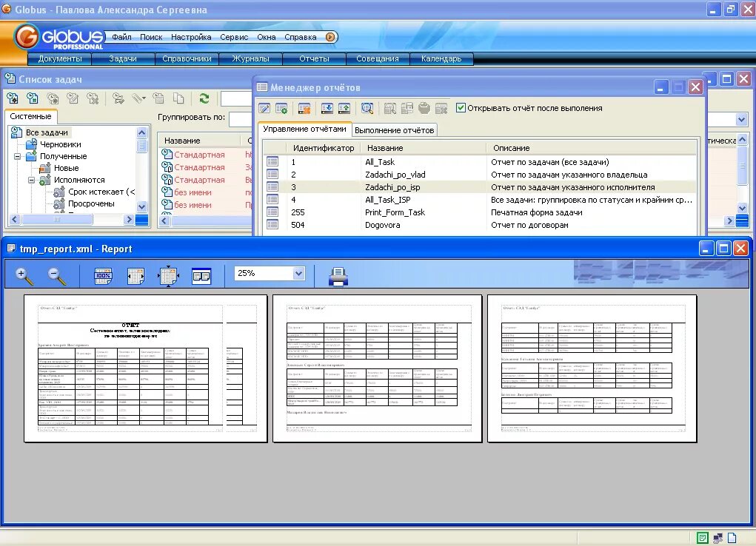Image resolution: width=756 pixels, height=546 pixels.
Task: Click the green status bar icon
Action: pyautogui.click(x=703, y=538)
